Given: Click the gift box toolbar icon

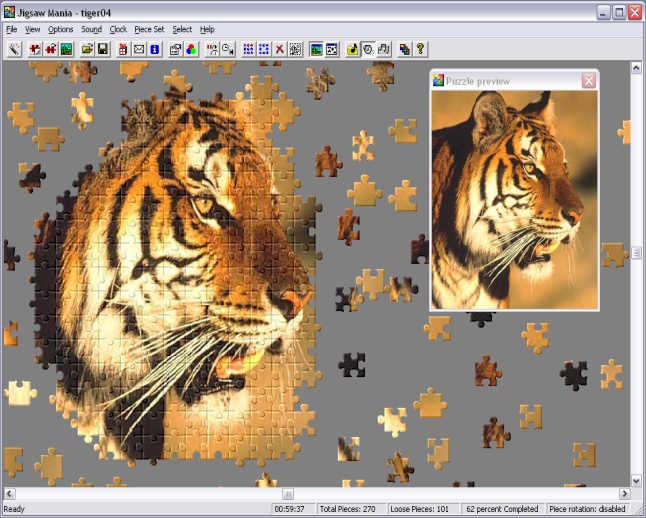Looking at the screenshot, I should (124, 48).
